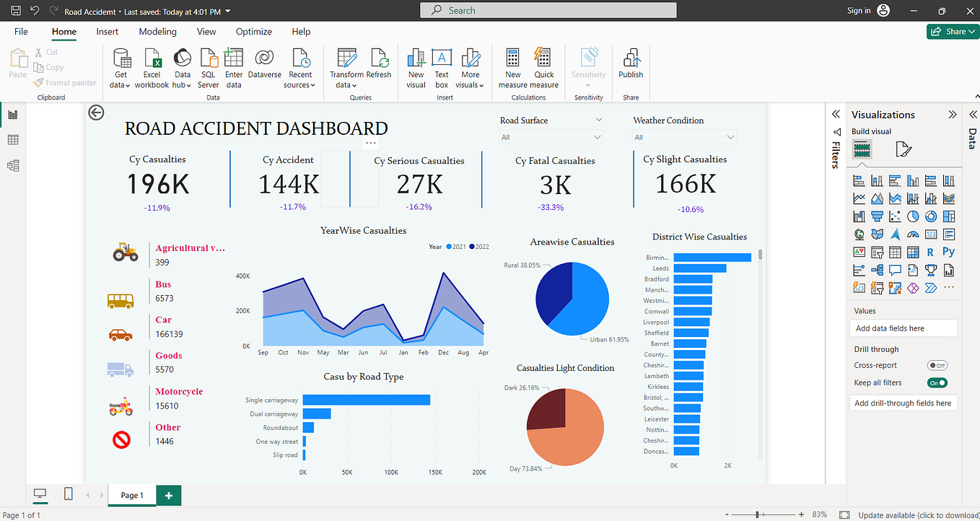This screenshot has width=980, height=521.
Task: Switch to Table view in the sidebar
Action: coord(12,139)
